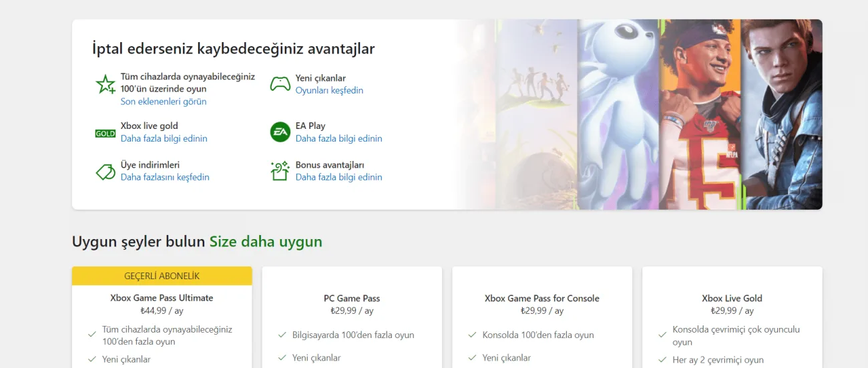Image resolution: width=868 pixels, height=368 pixels.
Task: Click the gift box icon for Bonus avantajları
Action: (x=280, y=171)
